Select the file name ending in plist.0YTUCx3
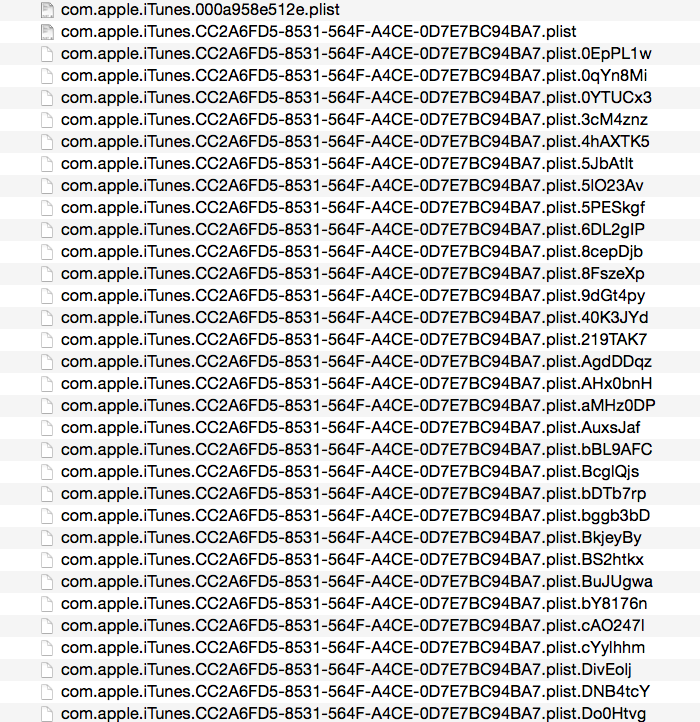 356,98
